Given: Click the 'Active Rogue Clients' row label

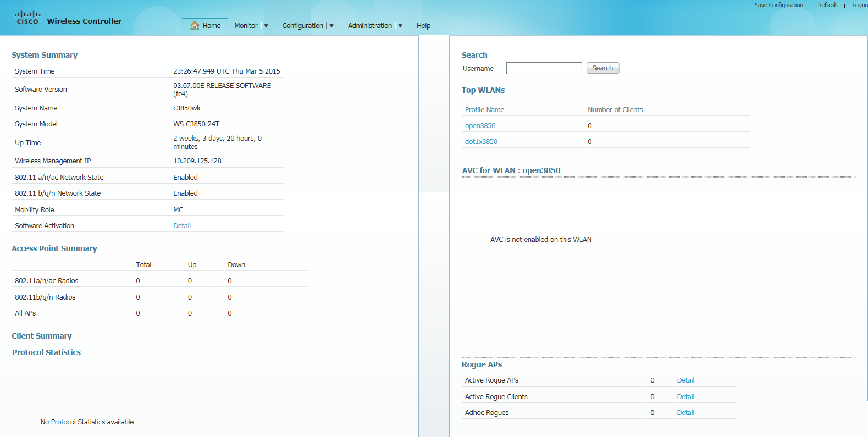Looking at the screenshot, I should 496,397.
